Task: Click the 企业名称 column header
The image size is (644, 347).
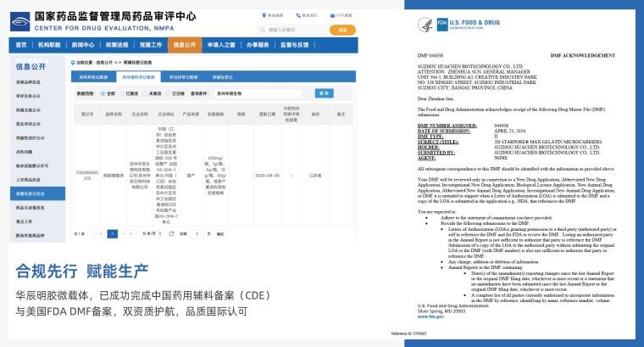Action: click(140, 115)
